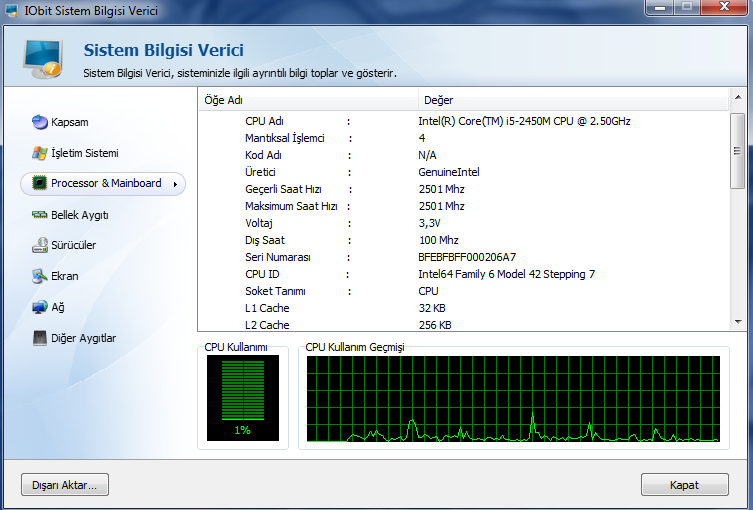Open the Ağ section label
The width and height of the screenshot is (753, 510).
point(58,307)
